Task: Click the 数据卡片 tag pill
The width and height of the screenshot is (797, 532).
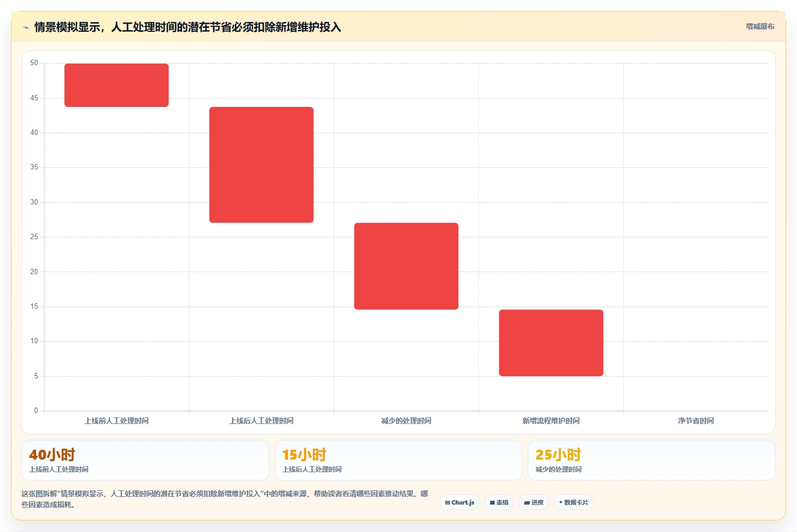Action: (574, 502)
